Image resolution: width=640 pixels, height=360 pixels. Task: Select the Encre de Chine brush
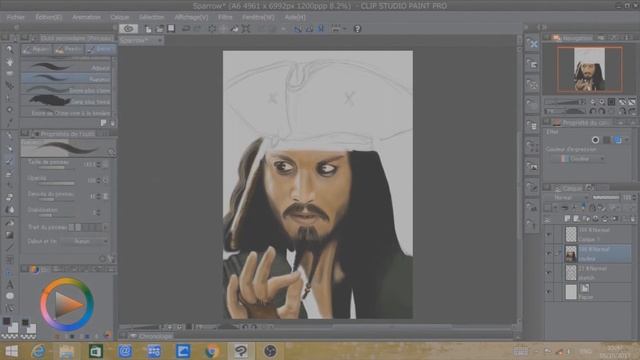pyautogui.click(x=66, y=112)
